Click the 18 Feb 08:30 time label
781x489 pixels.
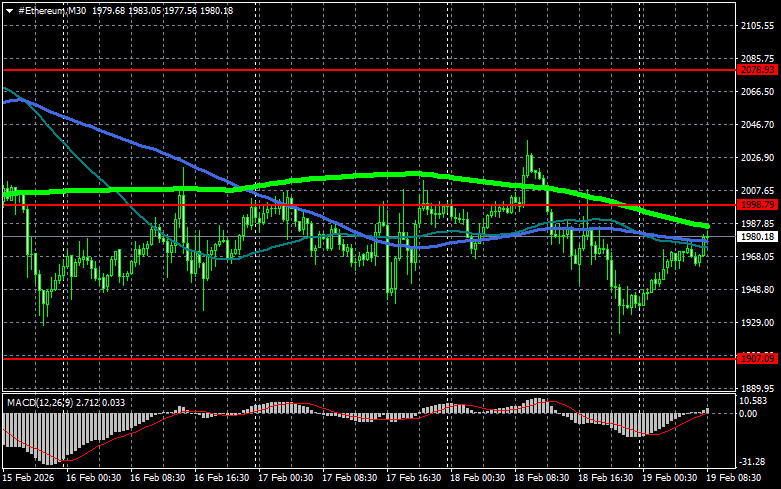[542, 478]
